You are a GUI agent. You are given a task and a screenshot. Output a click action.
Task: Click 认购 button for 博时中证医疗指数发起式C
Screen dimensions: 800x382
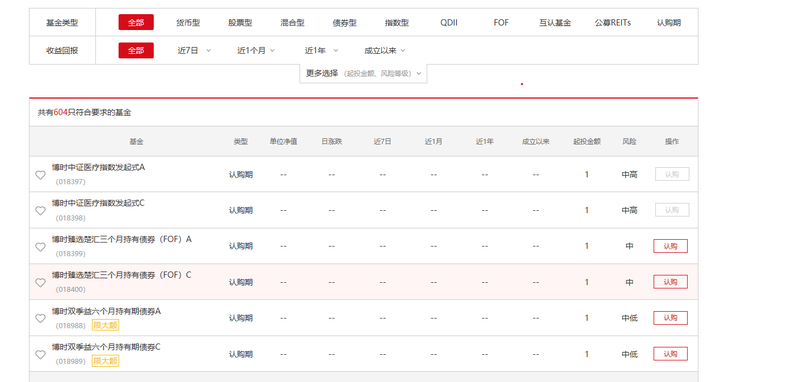pos(672,210)
